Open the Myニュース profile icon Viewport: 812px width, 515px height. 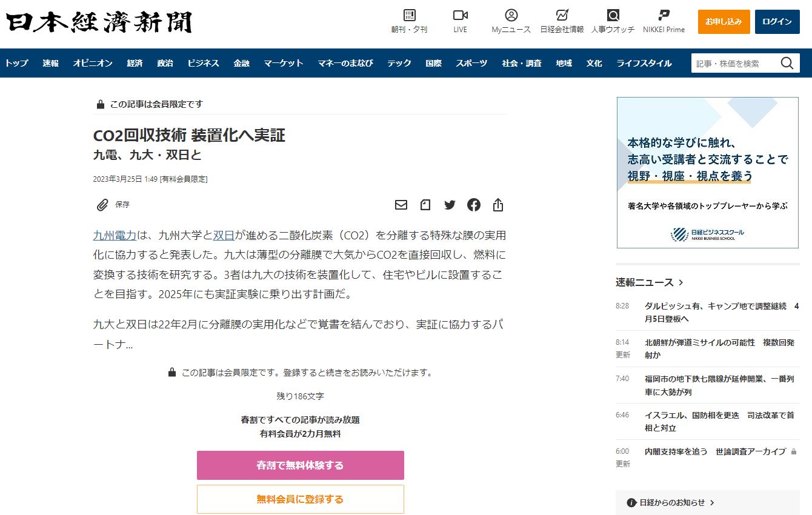(511, 16)
